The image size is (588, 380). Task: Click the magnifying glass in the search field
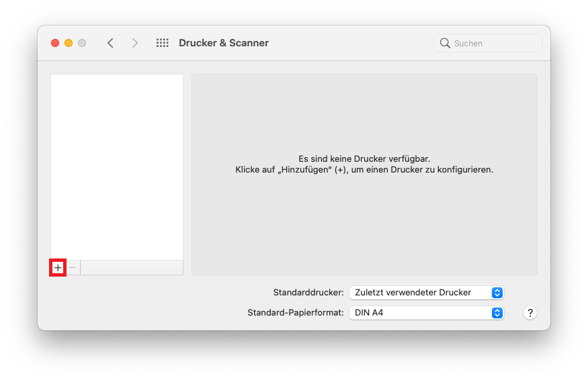click(445, 43)
